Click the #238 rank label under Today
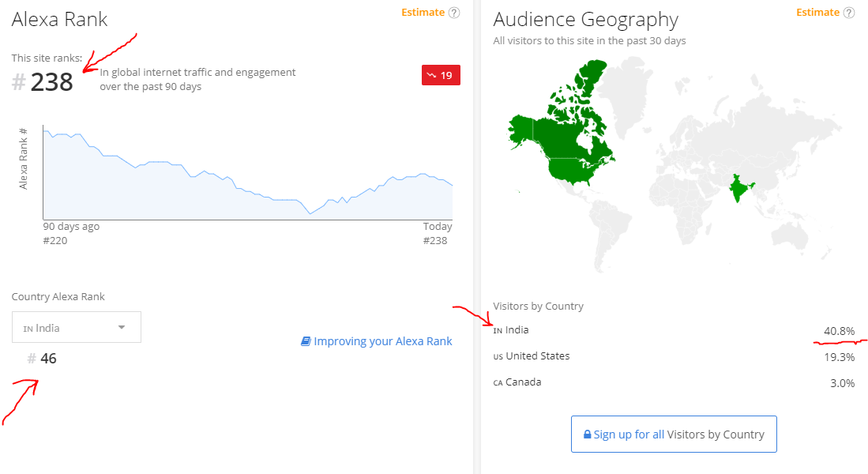This screenshot has height=474, width=868. point(435,240)
